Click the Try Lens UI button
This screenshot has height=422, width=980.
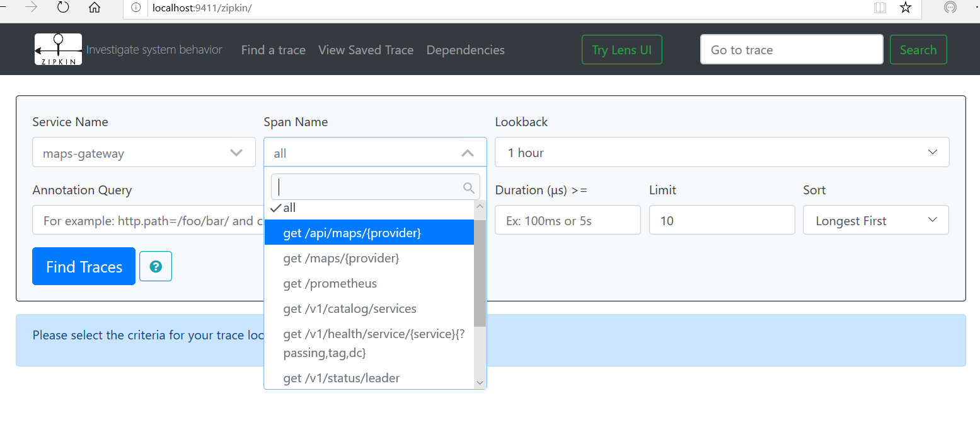tap(621, 50)
